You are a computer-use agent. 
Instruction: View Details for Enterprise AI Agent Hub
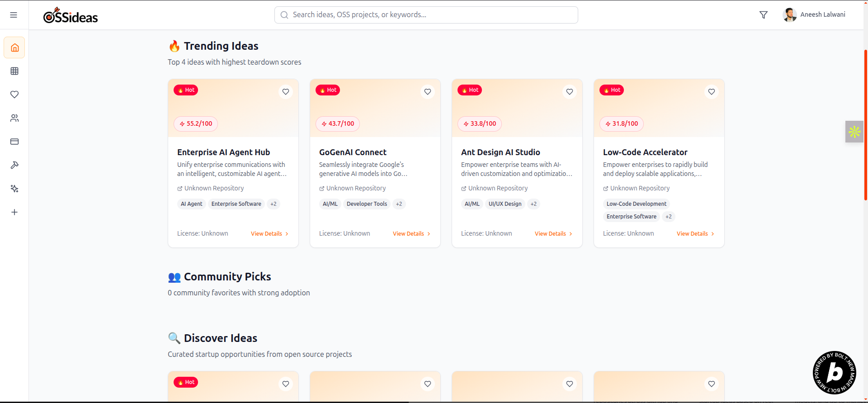[x=269, y=234]
